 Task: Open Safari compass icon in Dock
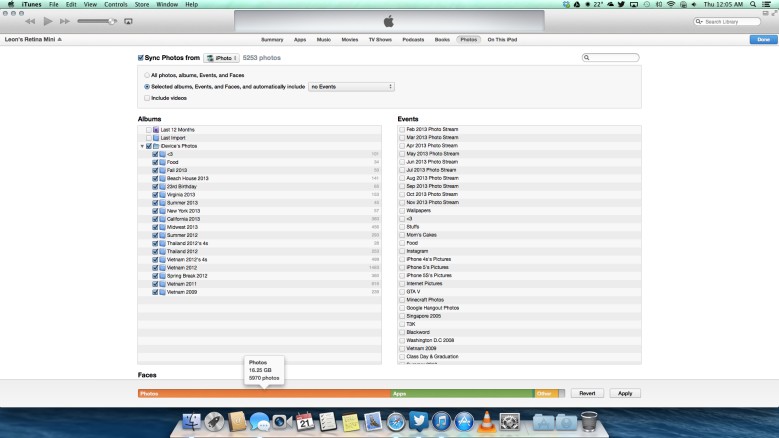396,422
